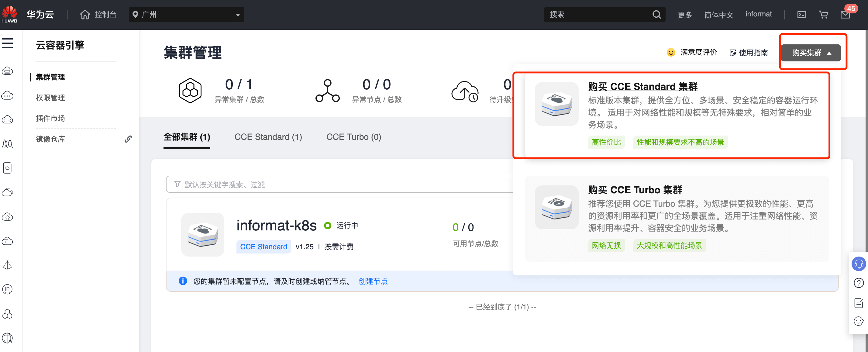Open the customer service headset icon
The height and width of the screenshot is (352, 868).
[859, 264]
